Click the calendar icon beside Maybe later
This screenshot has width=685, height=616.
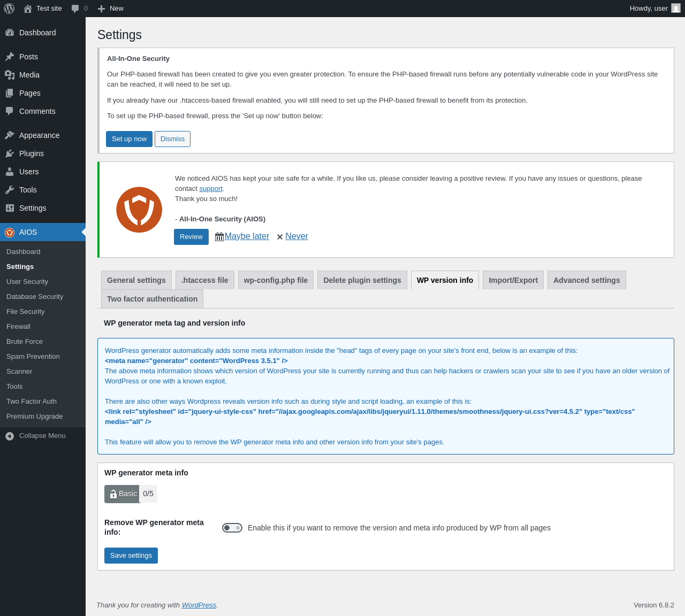click(219, 237)
